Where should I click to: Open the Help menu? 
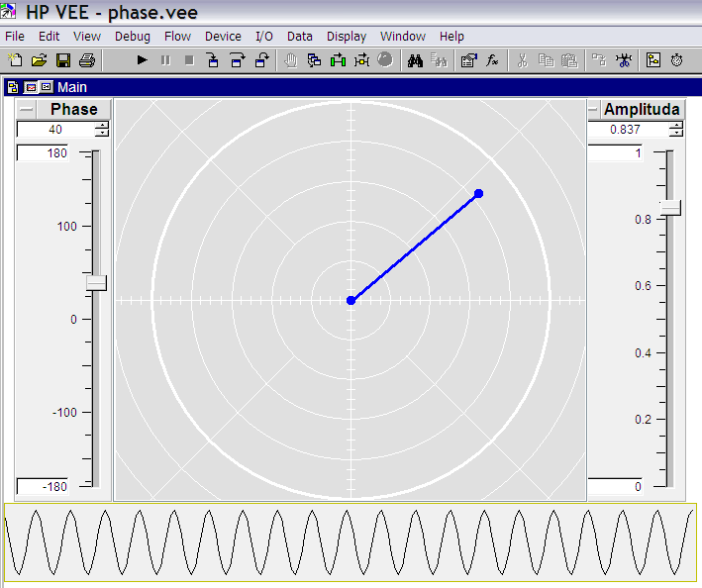(451, 37)
